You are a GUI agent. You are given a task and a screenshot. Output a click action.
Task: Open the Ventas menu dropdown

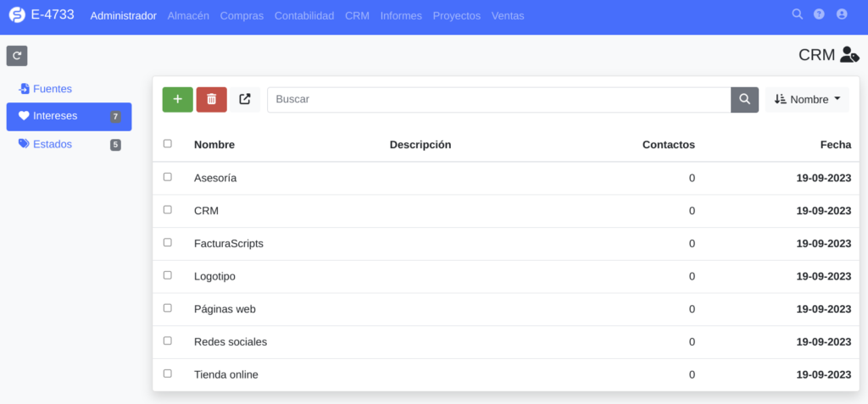508,15
